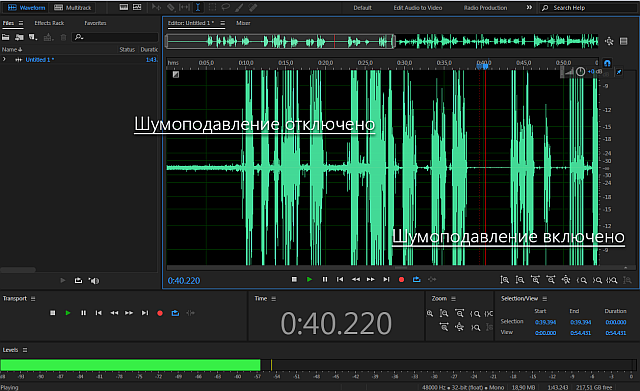Click the playhead marker on the timeline

click(485, 66)
